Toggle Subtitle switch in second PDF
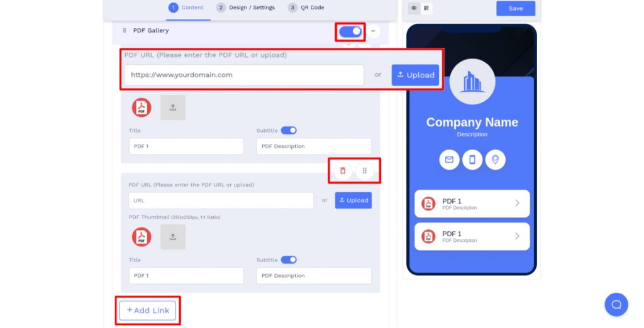644x328 pixels. (289, 260)
